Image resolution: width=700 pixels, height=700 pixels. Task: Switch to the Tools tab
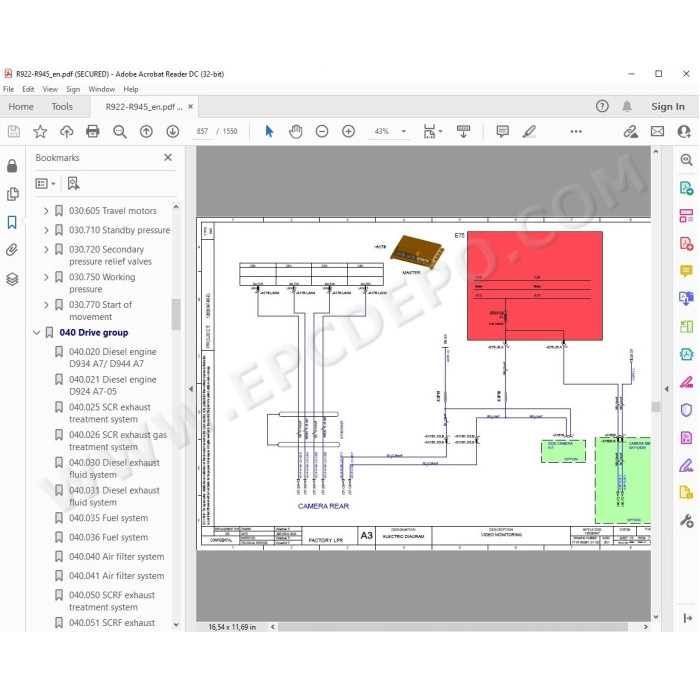click(x=62, y=107)
